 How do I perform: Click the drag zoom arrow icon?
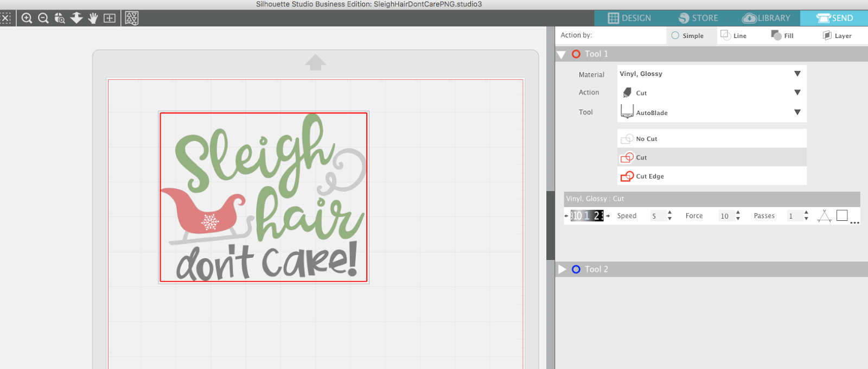(x=76, y=18)
